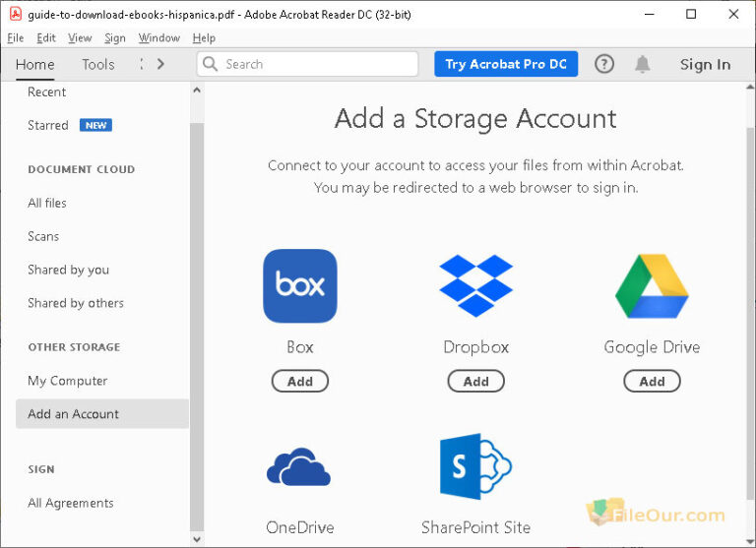This screenshot has height=548, width=756.
Task: Click the Box storage icon
Action: point(300,286)
